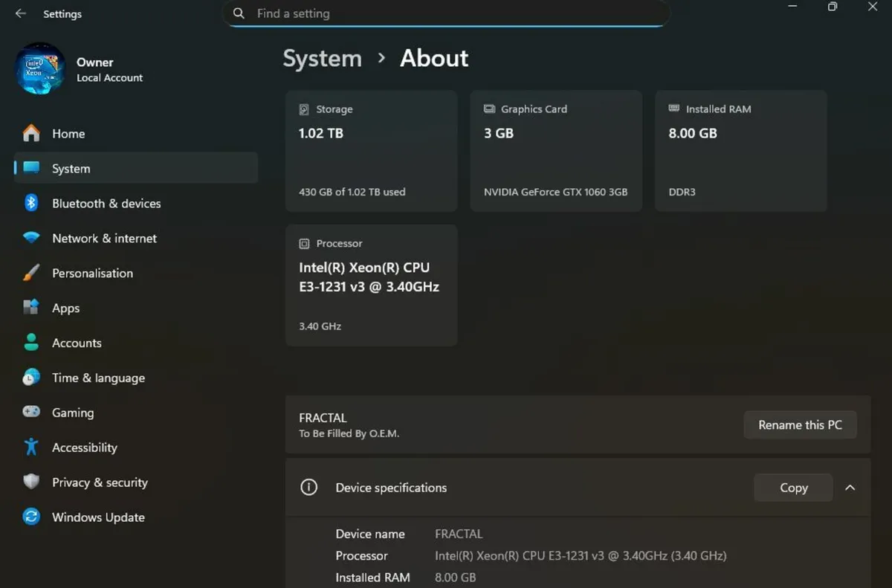Viewport: 892px width, 588px height.
Task: Click the Graphics Card icon on its card
Action: 489,109
